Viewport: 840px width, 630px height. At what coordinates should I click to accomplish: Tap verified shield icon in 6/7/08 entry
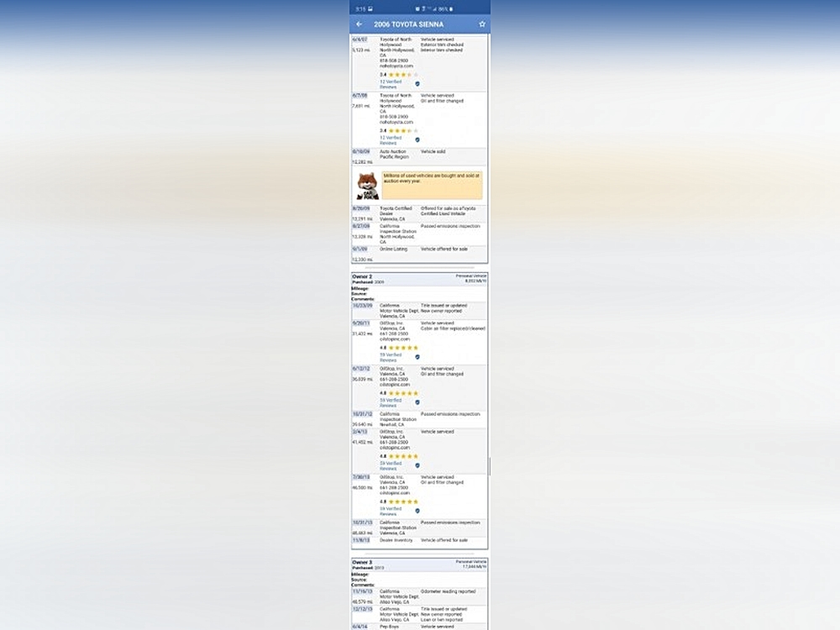coord(417,139)
